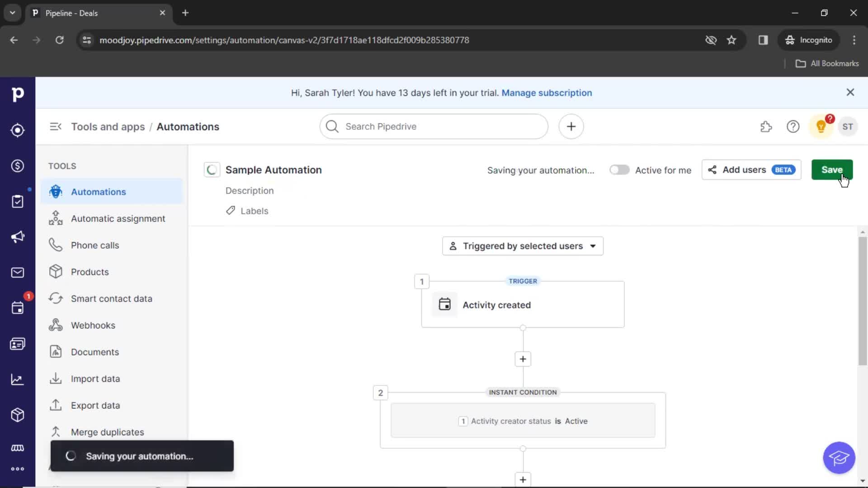Click the help question mark icon
Viewport: 868px width, 488px height.
tap(793, 127)
